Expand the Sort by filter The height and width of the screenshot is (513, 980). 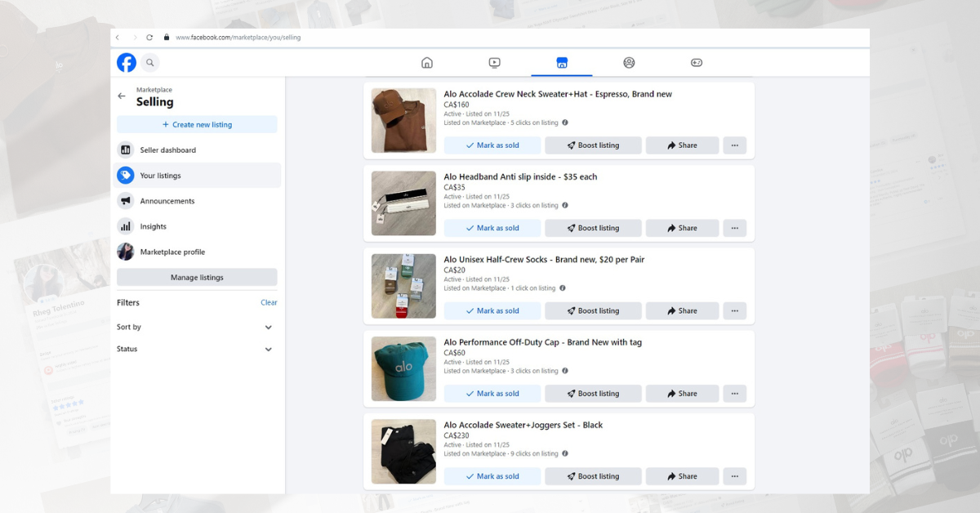click(x=197, y=327)
